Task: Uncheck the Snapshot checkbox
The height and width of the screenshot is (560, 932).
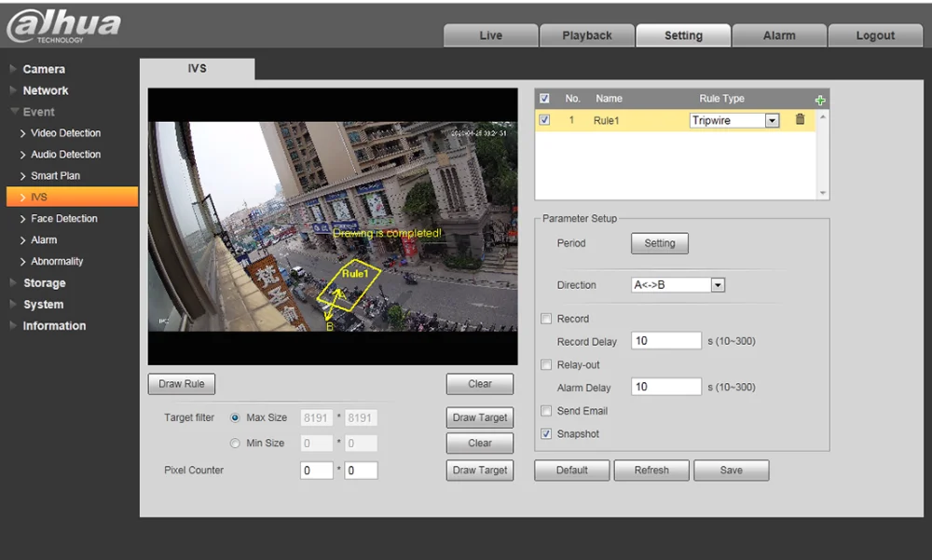Action: [x=547, y=434]
